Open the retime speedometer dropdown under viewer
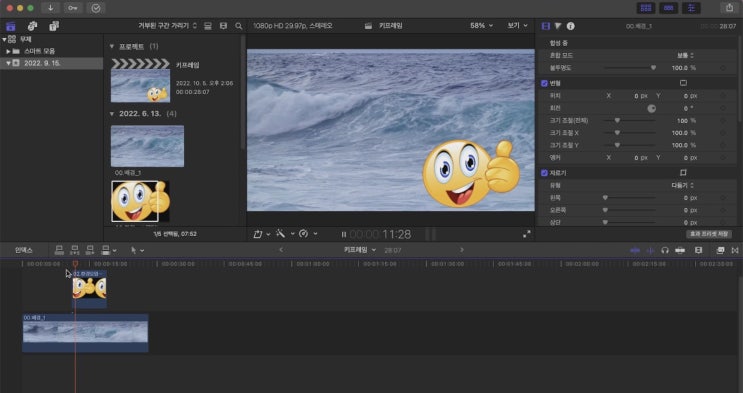Screen dimensions: 743x393 click(308, 234)
